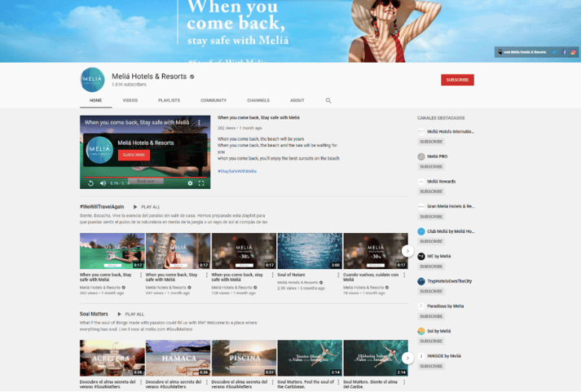Switch to the Videos tab

130,100
